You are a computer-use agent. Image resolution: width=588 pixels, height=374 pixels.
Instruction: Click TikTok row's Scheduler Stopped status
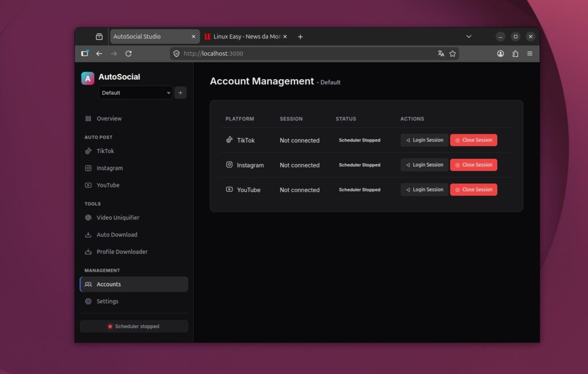pyautogui.click(x=359, y=140)
